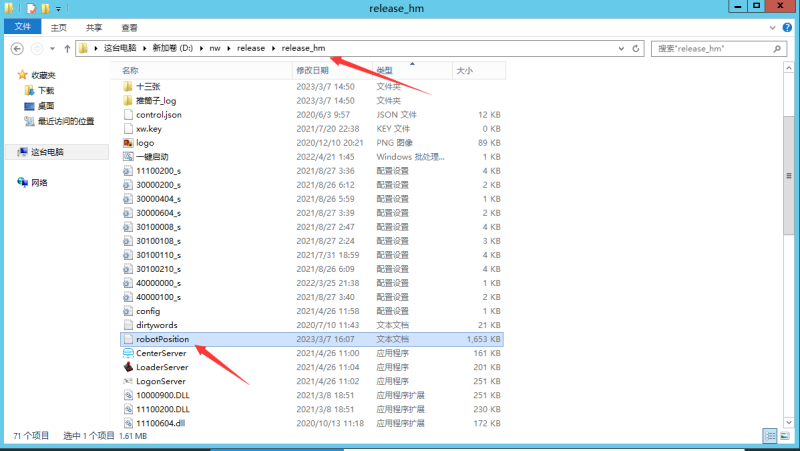This screenshot has height=451, width=800.
Task: Click the back navigation arrow
Action: click(x=19, y=48)
